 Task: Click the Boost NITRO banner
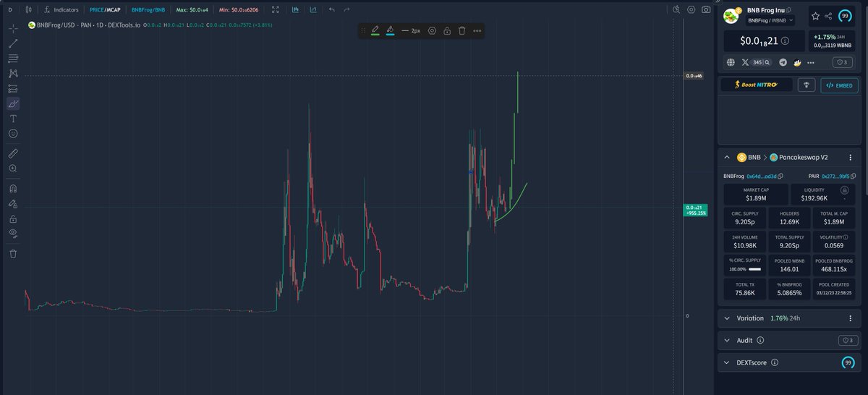tap(757, 85)
